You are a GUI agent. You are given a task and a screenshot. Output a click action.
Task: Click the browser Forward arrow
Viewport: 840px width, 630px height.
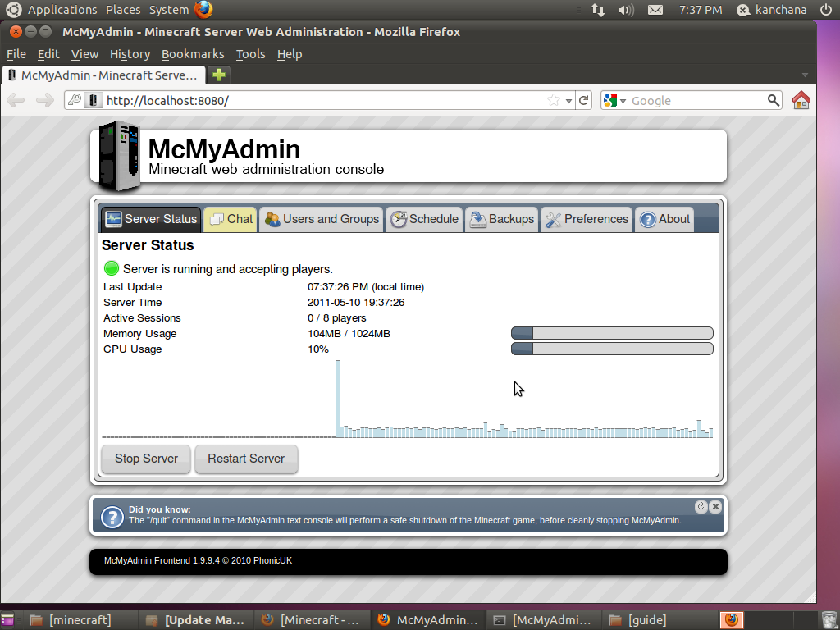(x=45, y=100)
